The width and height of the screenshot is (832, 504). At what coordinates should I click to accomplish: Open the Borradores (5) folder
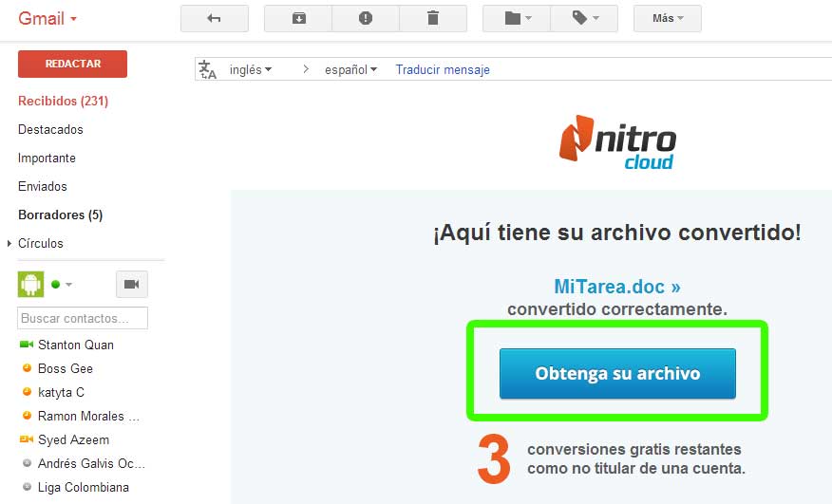pyautogui.click(x=61, y=215)
